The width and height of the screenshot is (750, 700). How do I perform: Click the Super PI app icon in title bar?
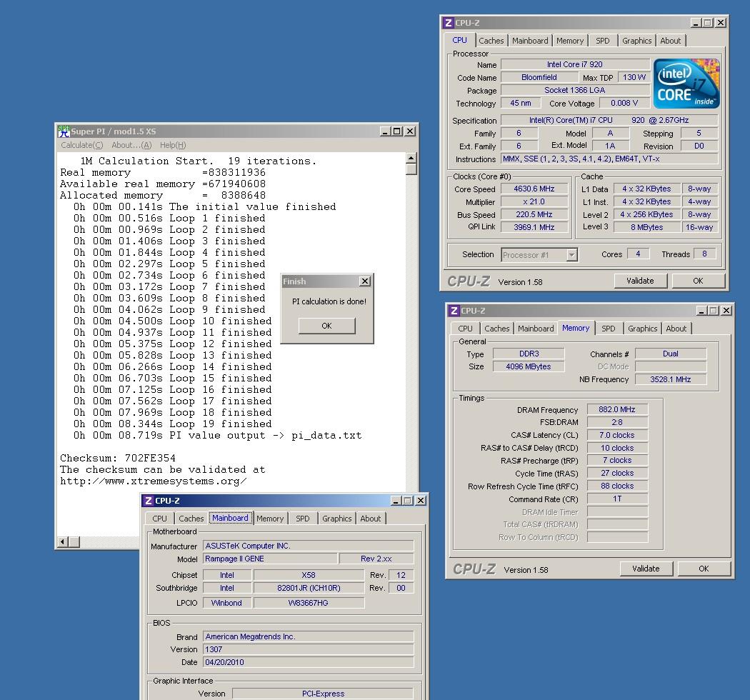coord(63,131)
